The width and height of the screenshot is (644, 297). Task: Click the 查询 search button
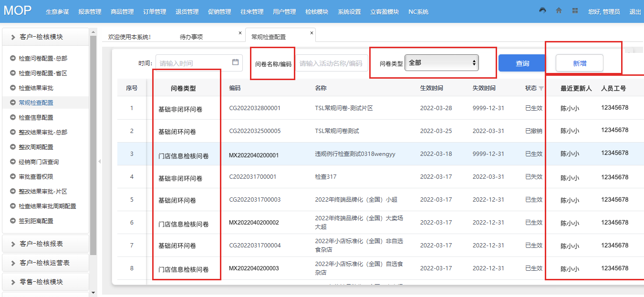[522, 63]
